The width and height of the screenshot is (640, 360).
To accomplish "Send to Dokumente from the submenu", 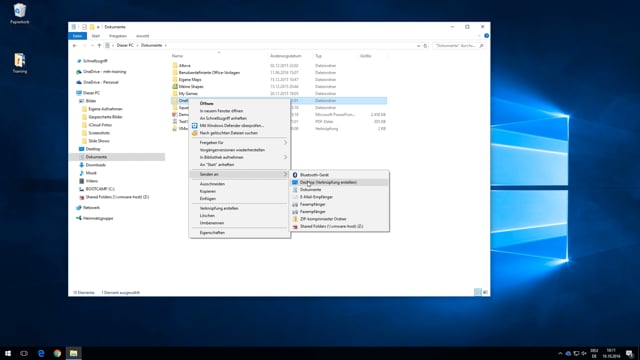I will point(339,189).
